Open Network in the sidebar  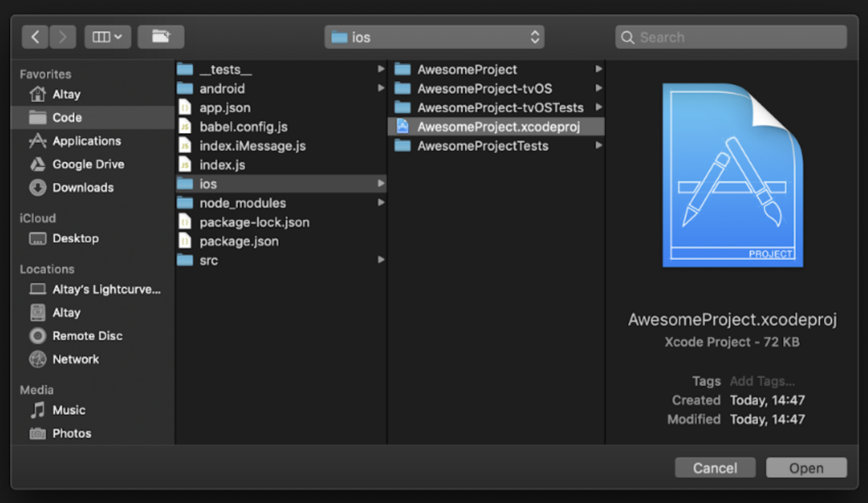tap(92, 359)
